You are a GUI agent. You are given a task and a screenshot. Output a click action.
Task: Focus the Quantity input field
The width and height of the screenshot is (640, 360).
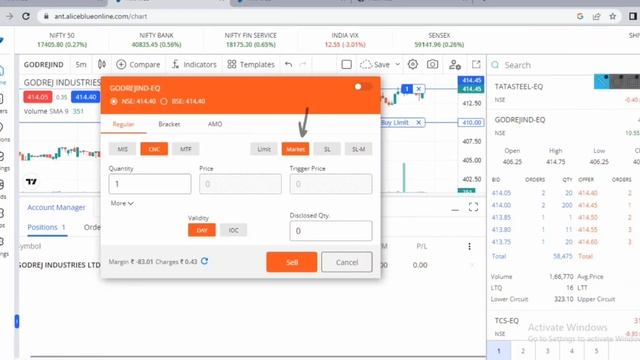pyautogui.click(x=150, y=184)
